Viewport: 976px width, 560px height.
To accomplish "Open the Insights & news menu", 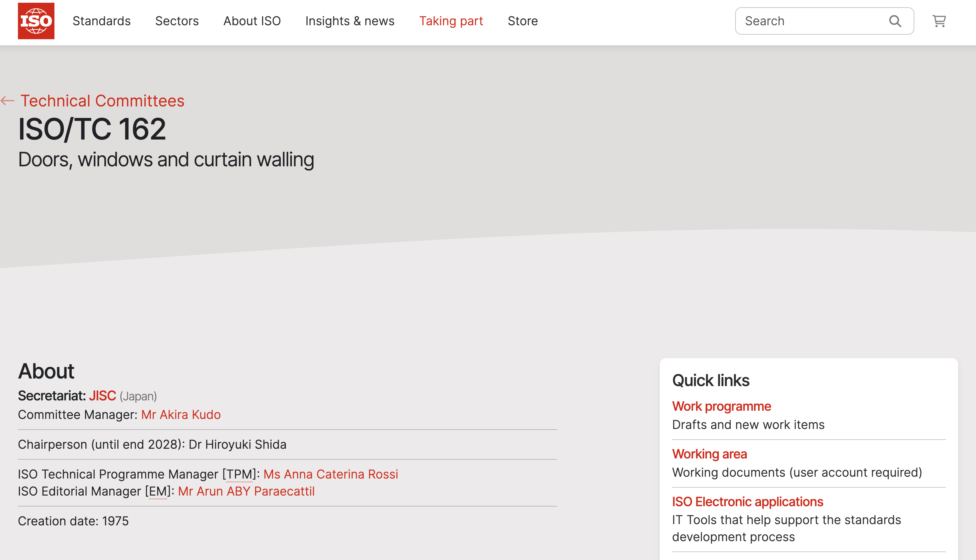I will [350, 21].
